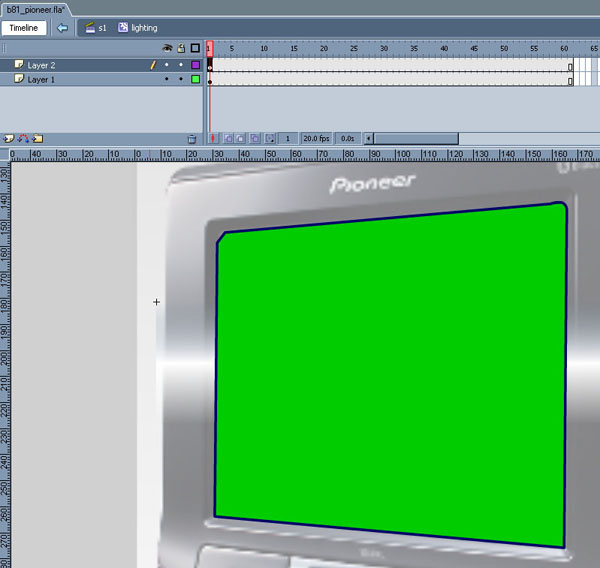Select Layer 2 keyframe at frame 1
This screenshot has width=600, height=568.
(x=210, y=65)
